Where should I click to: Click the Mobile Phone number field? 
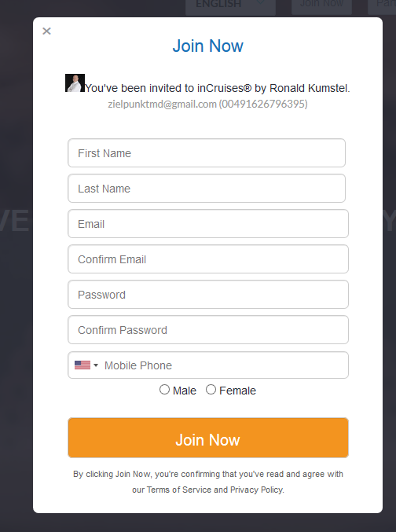[224, 365]
